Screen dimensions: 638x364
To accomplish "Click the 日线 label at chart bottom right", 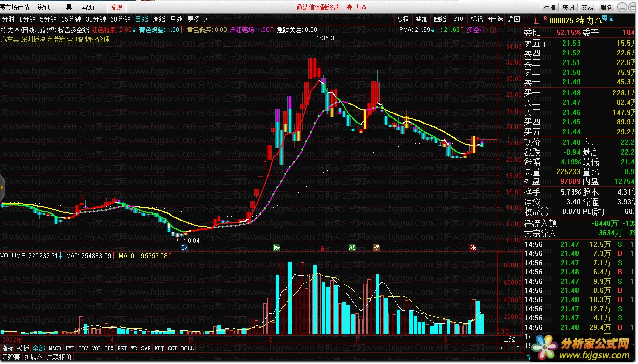I will click(x=509, y=340).
